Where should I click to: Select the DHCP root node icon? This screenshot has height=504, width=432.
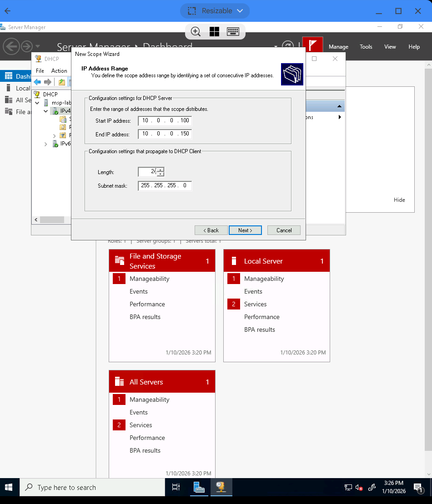coord(37,94)
